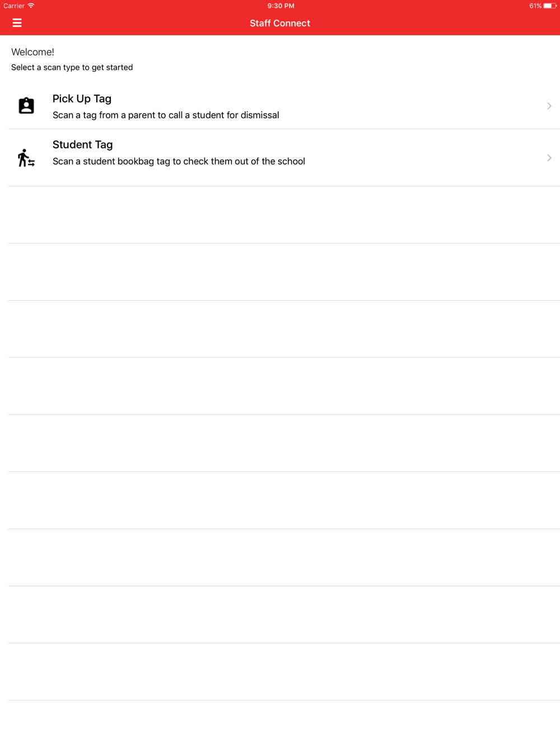Tap the battery indicator icon
The width and height of the screenshot is (560, 747).
pyautogui.click(x=549, y=6)
